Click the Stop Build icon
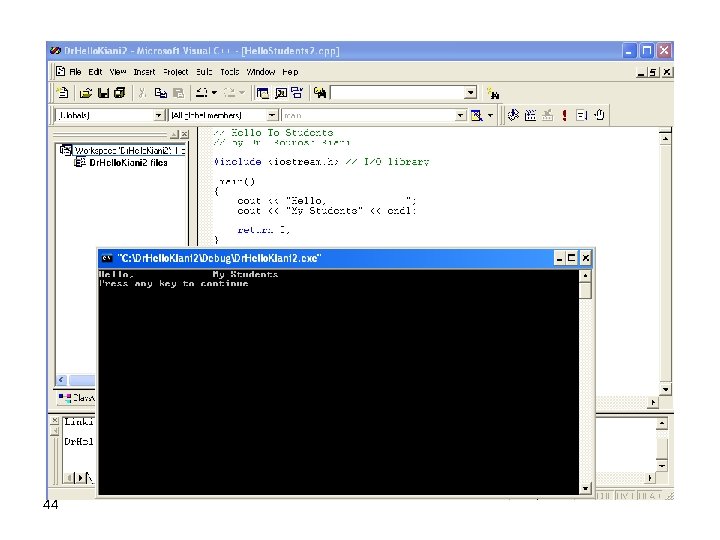The image size is (720, 540). tap(547, 115)
